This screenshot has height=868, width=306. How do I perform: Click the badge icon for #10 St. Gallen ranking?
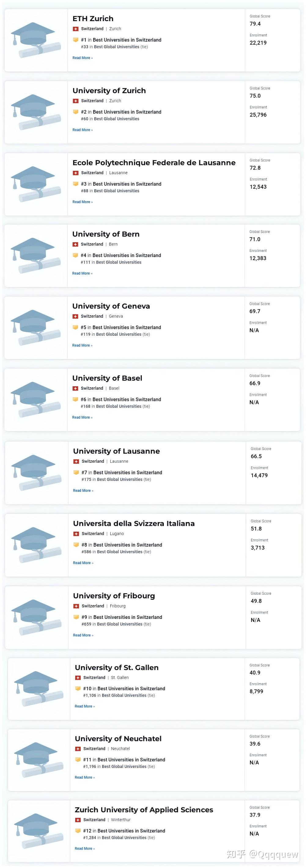78,689
